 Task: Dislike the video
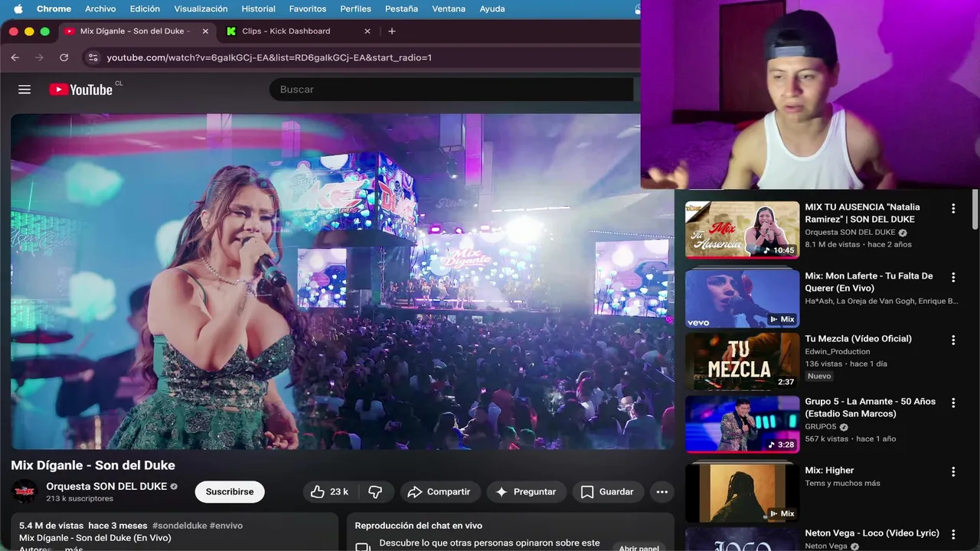[375, 491]
